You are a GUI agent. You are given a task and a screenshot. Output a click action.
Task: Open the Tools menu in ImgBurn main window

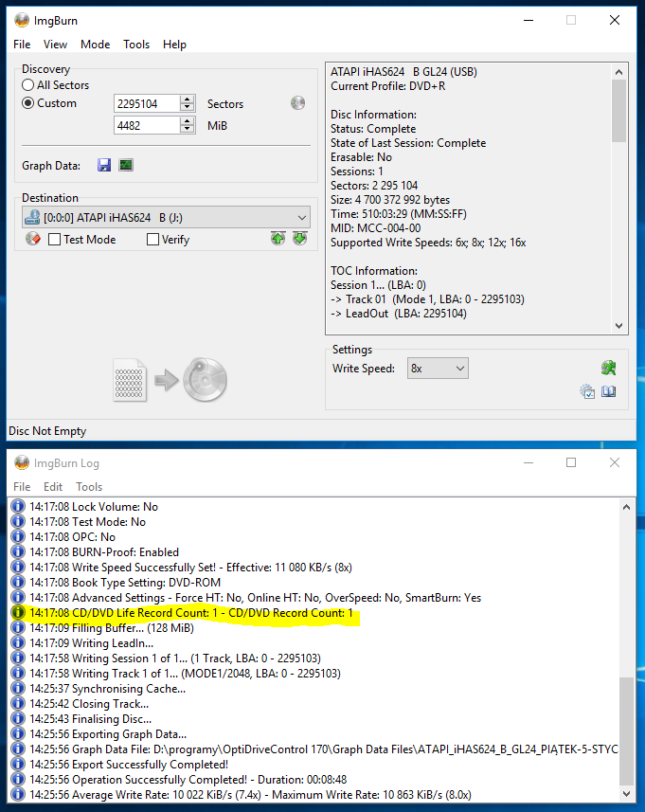pos(136,45)
